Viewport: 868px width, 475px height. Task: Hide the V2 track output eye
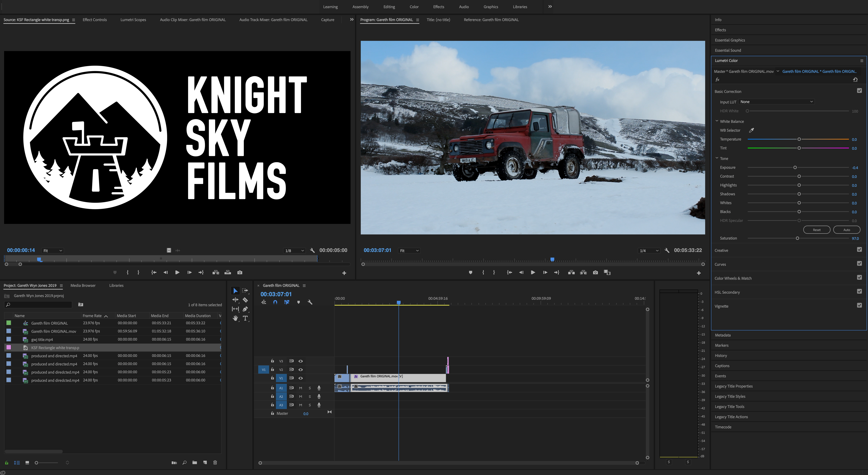point(301,370)
